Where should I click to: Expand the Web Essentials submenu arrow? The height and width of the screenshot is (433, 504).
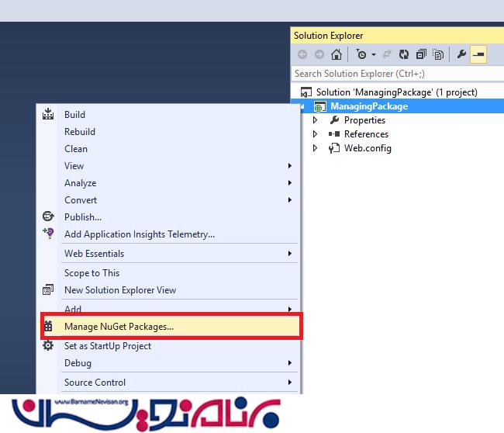pos(290,254)
